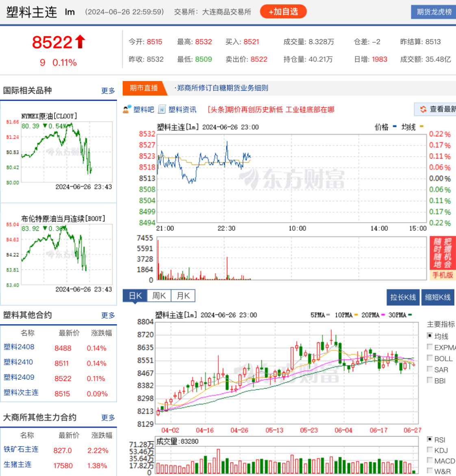Open the 手机版 mobile banner
This screenshot has height=476, width=456.
442,276
